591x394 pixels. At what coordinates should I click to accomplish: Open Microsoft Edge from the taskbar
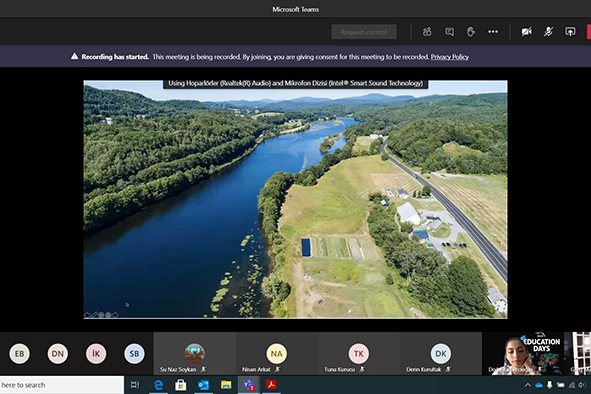158,385
